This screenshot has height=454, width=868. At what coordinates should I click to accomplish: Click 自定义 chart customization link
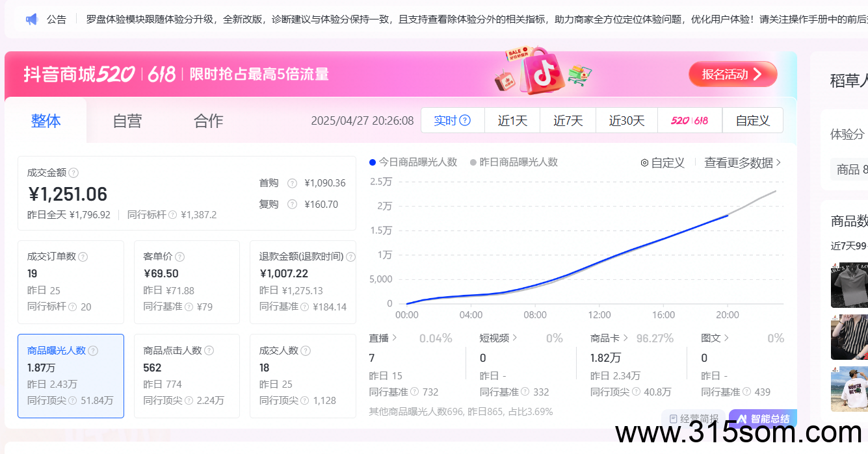coord(663,163)
